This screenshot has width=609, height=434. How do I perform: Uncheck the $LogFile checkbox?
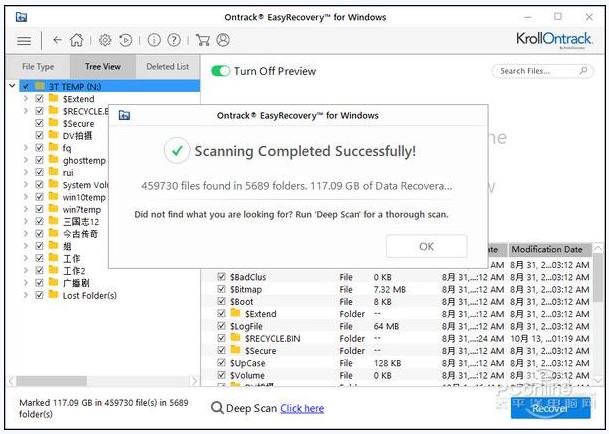[x=221, y=326]
